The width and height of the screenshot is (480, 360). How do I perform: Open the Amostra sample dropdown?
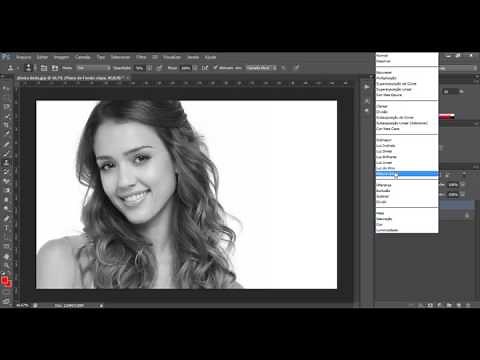click(261, 68)
